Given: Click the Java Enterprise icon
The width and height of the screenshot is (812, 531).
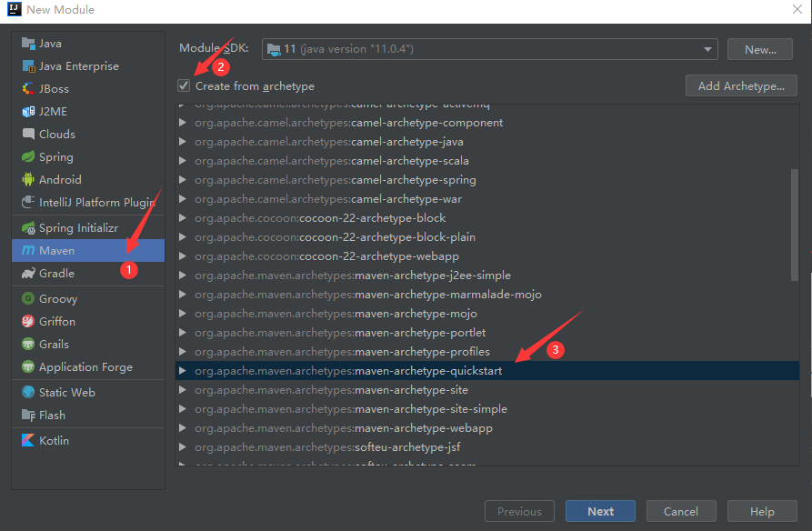Looking at the screenshot, I should [x=28, y=65].
